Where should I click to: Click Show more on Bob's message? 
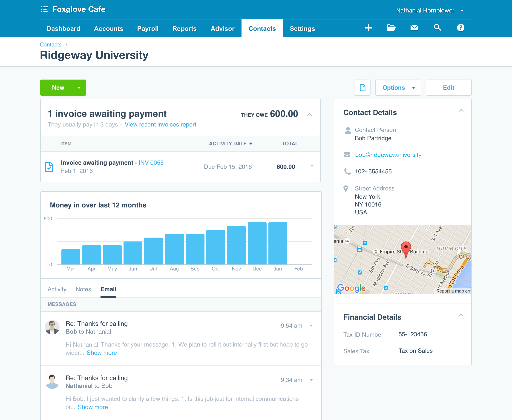pos(102,353)
